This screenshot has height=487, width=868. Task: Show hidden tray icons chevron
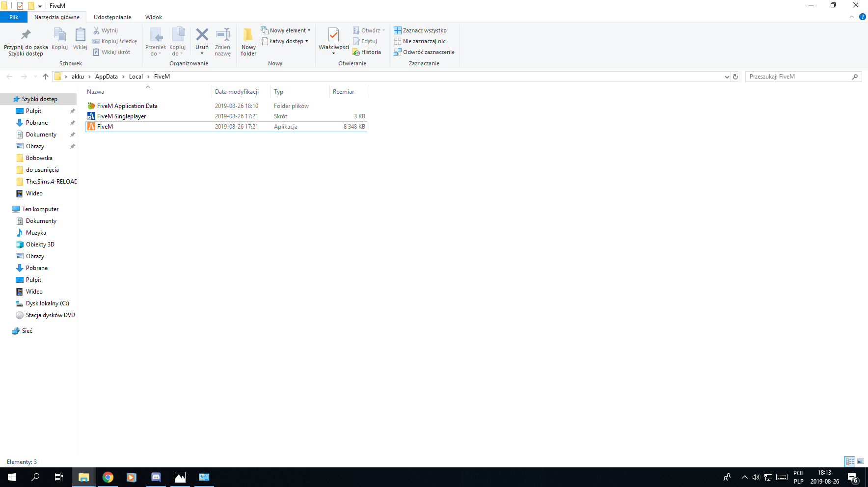coord(744,477)
